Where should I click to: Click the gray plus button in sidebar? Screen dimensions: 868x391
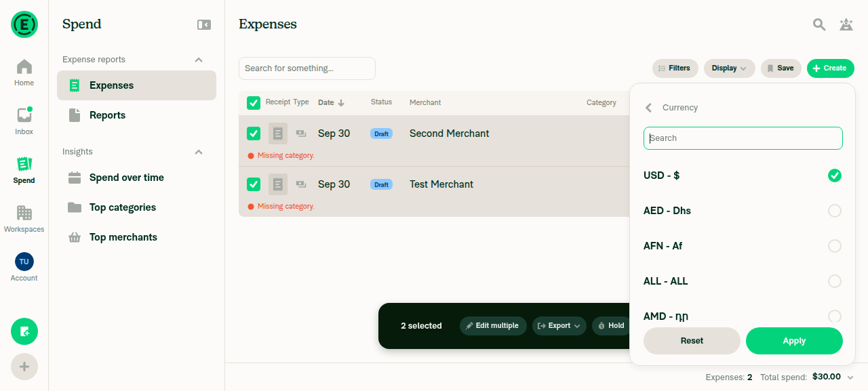tap(24, 367)
